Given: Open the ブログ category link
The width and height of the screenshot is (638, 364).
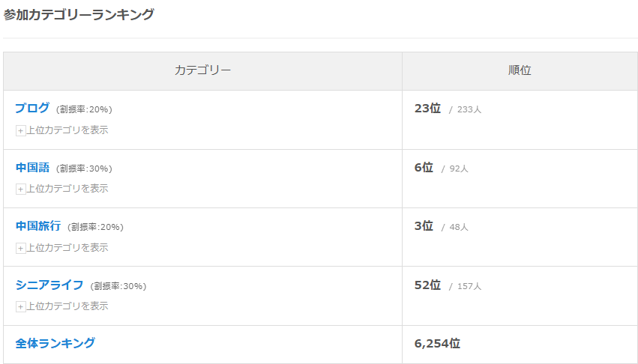Looking at the screenshot, I should point(32,109).
